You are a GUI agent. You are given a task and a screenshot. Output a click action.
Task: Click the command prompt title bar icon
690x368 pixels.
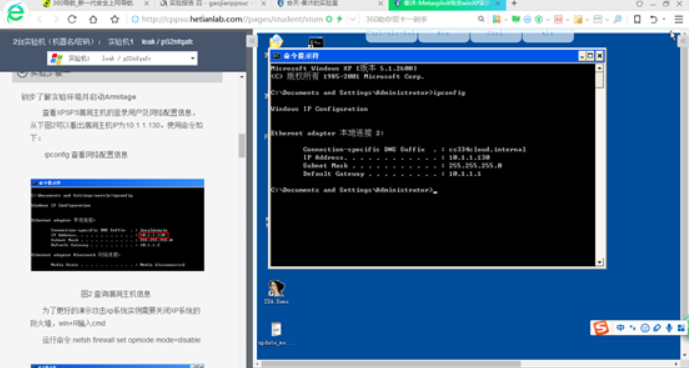click(276, 56)
